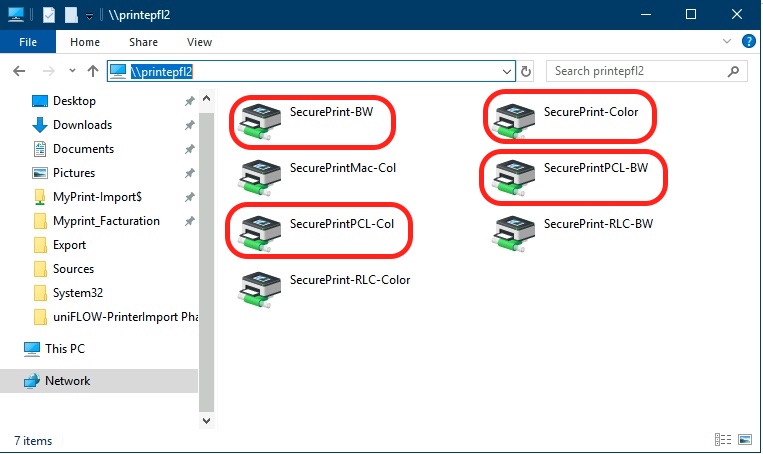Click the SecurePrint-RLC-BW name label
This screenshot has width=763, height=454.
point(598,224)
